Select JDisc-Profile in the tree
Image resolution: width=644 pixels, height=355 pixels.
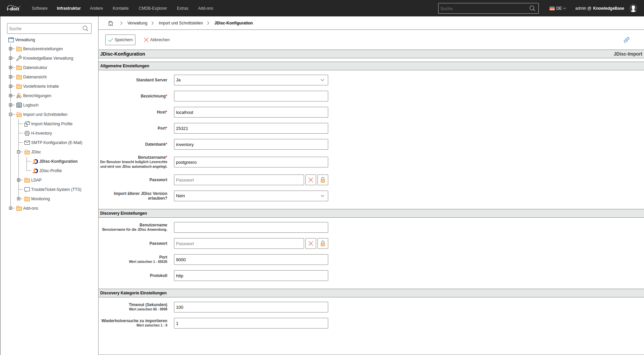[50, 171]
